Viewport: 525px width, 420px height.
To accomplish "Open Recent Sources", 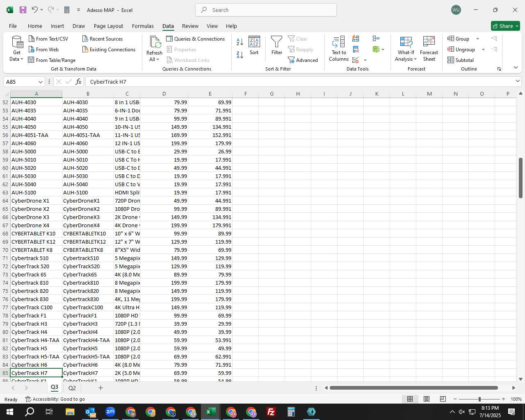I will tap(103, 39).
